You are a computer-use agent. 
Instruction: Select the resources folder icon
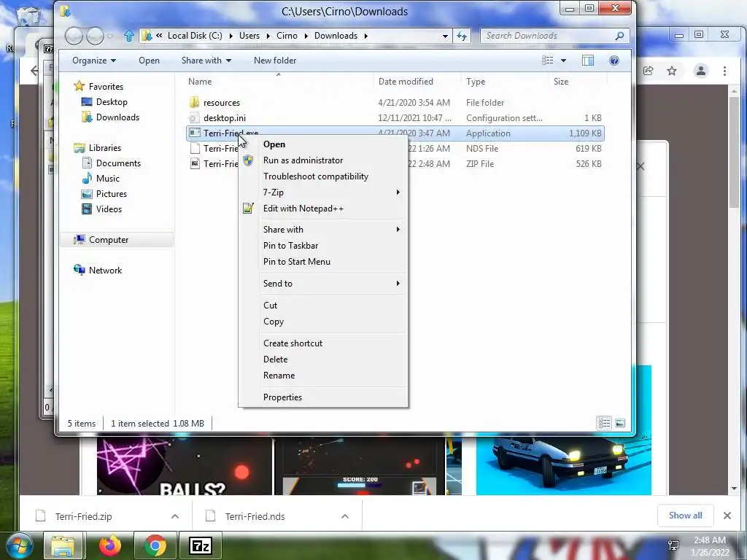tap(194, 102)
